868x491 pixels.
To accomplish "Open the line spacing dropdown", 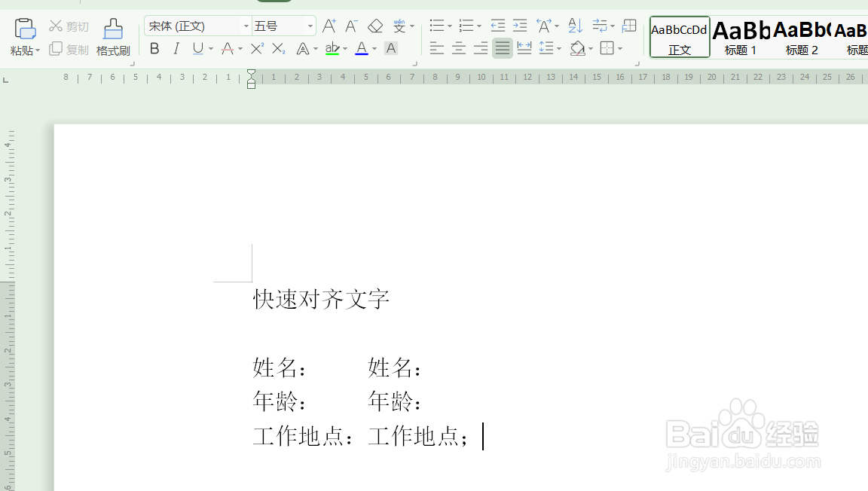I will coord(549,48).
